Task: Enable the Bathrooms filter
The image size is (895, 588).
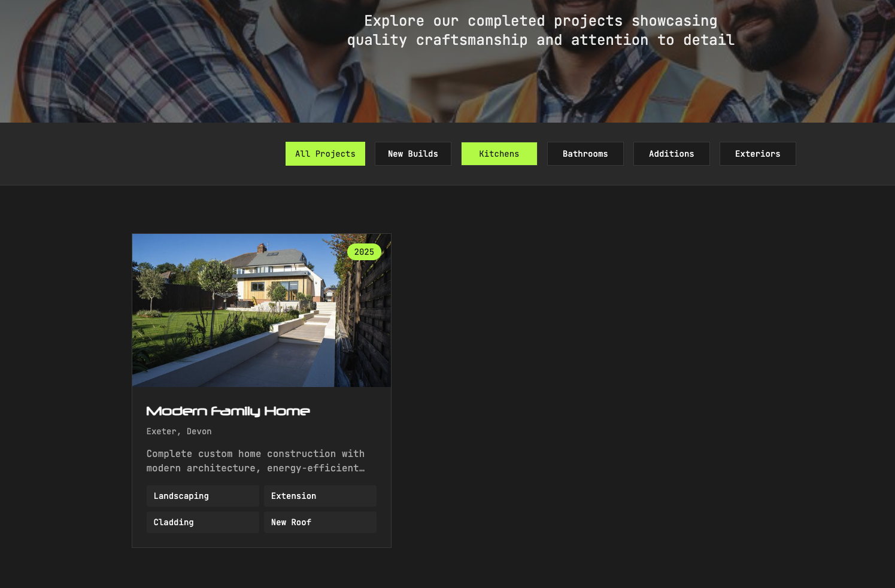Action: 585,153
